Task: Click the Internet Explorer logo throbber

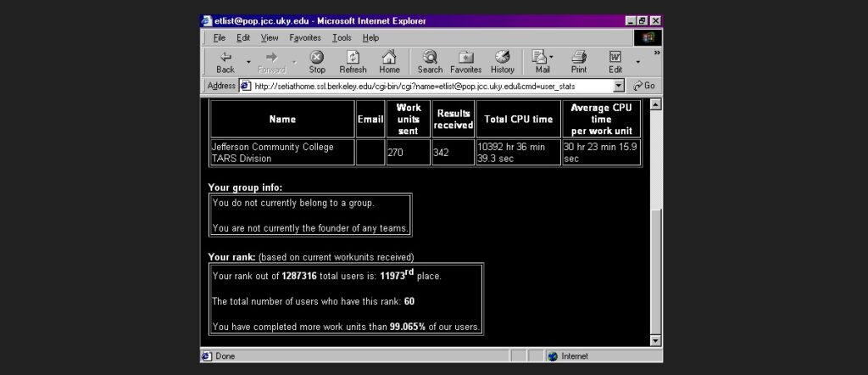Action: coord(648,37)
